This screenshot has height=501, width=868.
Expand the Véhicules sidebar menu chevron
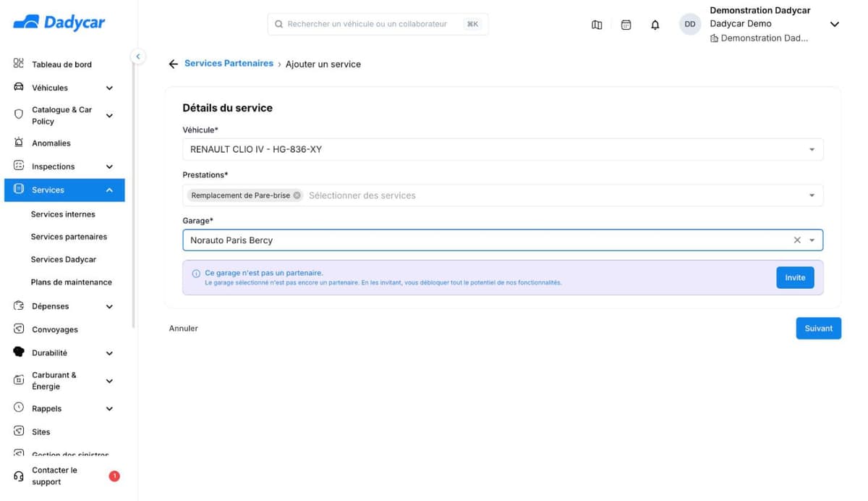(109, 88)
